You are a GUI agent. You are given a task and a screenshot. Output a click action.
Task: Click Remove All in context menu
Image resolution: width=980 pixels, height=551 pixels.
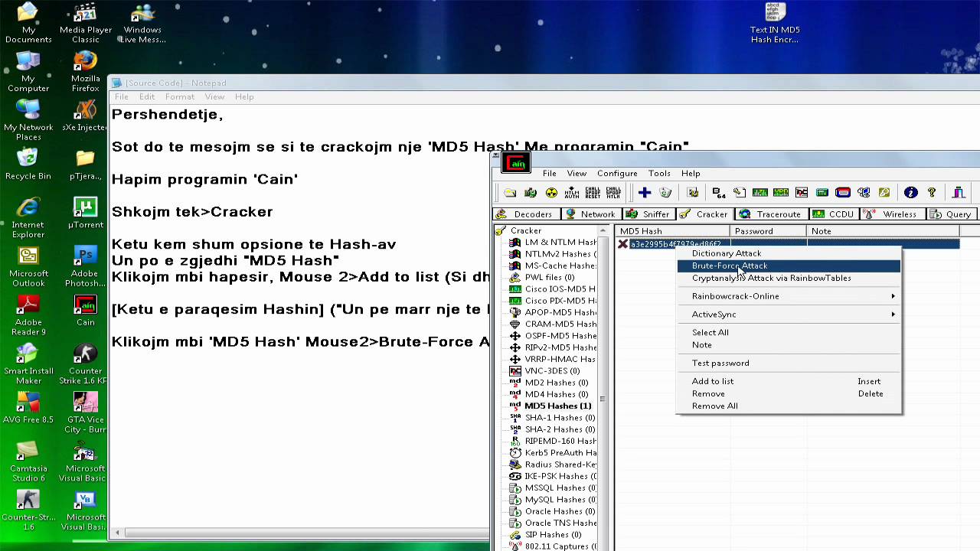coord(789,406)
